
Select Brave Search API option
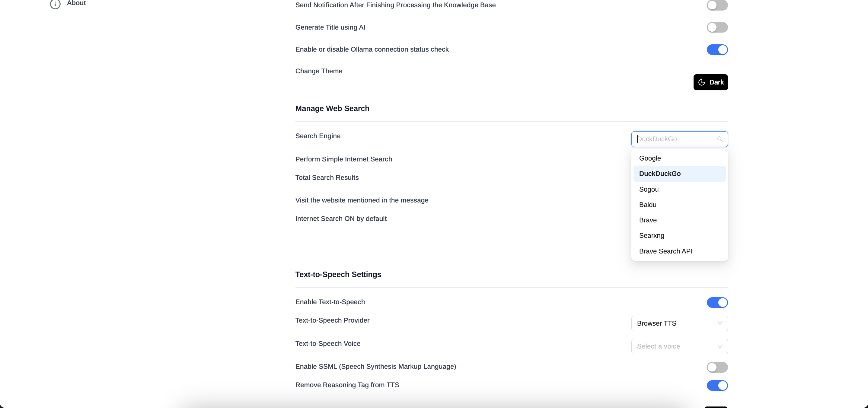[665, 251]
